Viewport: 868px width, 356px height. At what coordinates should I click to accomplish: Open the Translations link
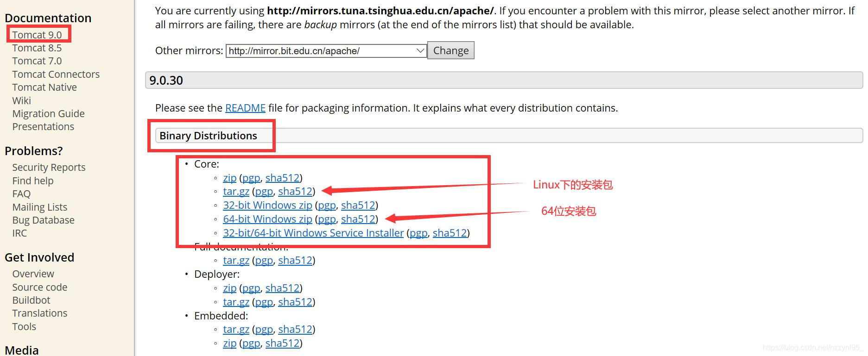coord(39,313)
